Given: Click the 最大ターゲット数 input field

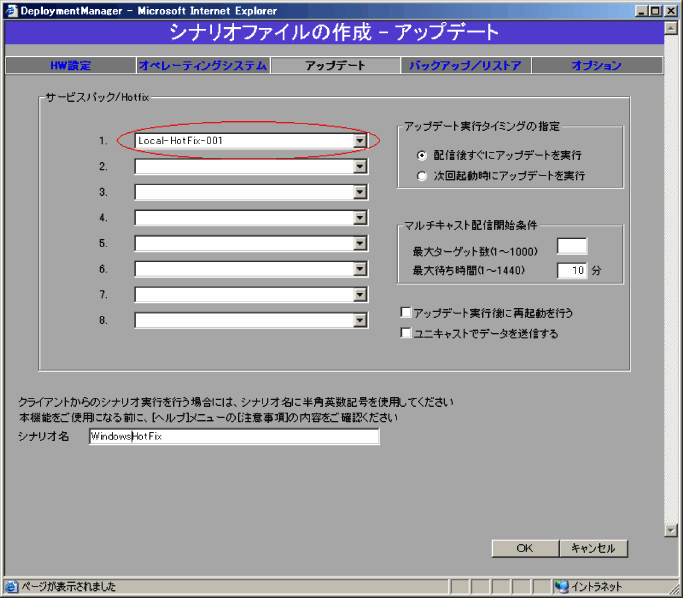Looking at the screenshot, I should click(572, 246).
